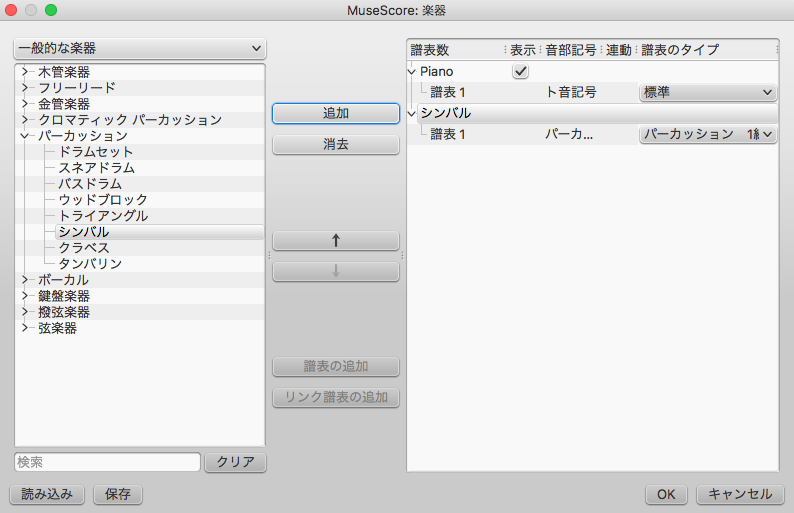Click the クリア button
Viewport: 794px width, 513px height.
point(235,462)
